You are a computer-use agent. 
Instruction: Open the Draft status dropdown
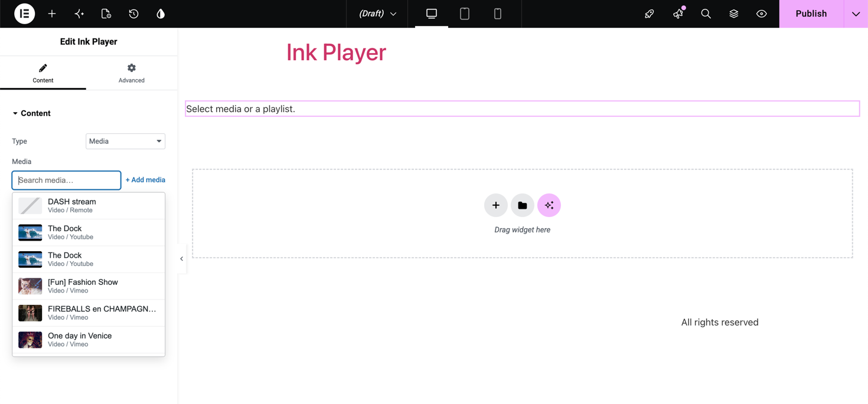click(378, 14)
